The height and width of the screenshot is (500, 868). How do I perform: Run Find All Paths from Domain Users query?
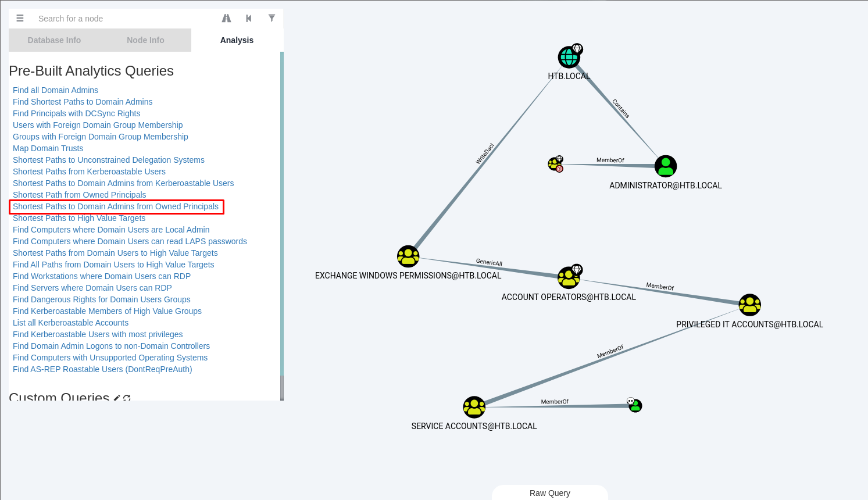pyautogui.click(x=113, y=265)
